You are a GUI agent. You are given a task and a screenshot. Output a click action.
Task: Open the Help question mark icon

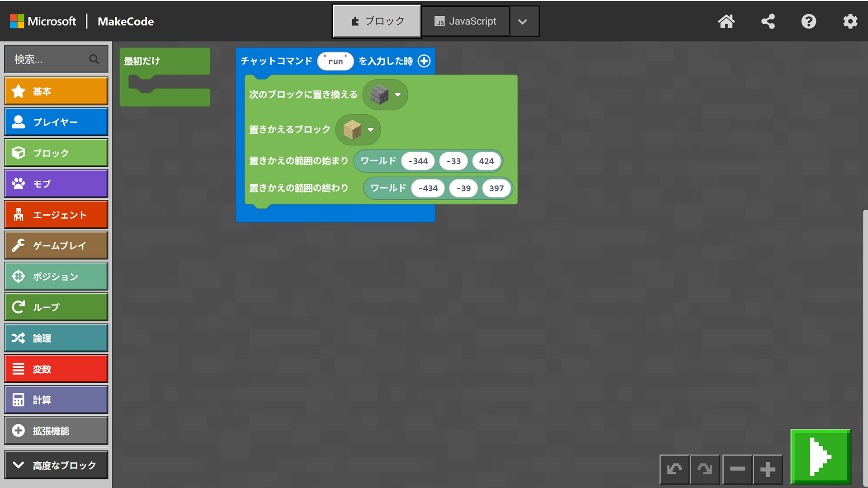coord(809,21)
